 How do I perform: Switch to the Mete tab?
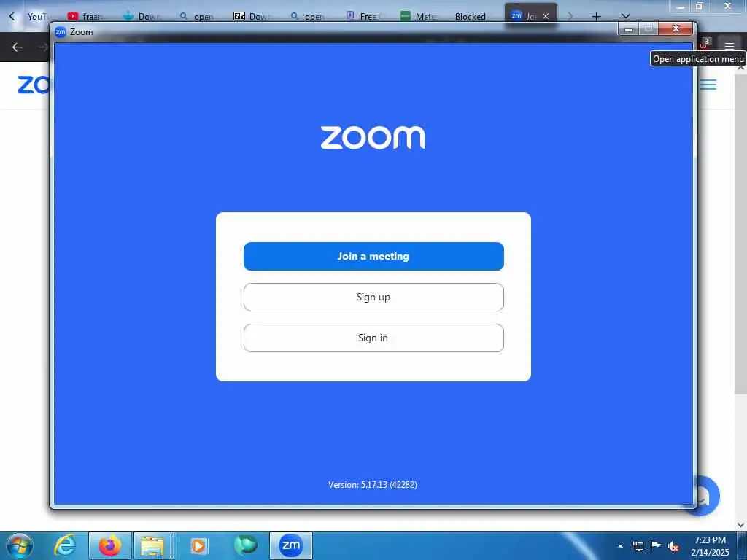point(418,17)
